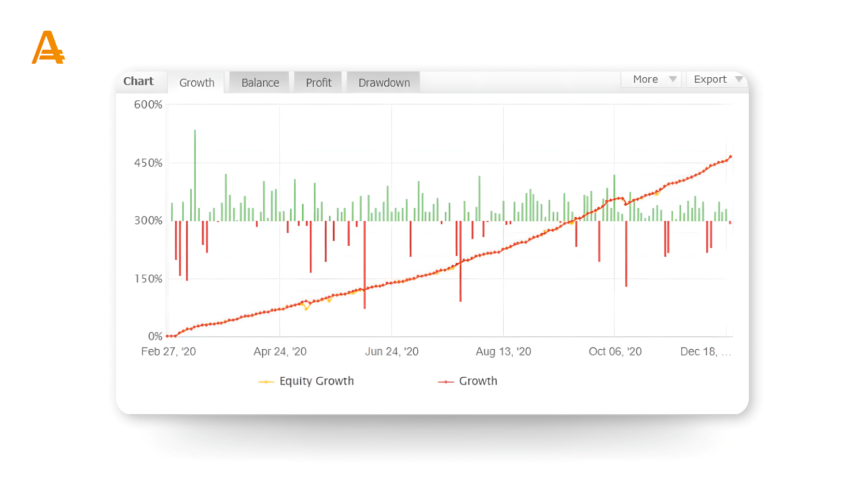Open the Balance tab

(260, 83)
